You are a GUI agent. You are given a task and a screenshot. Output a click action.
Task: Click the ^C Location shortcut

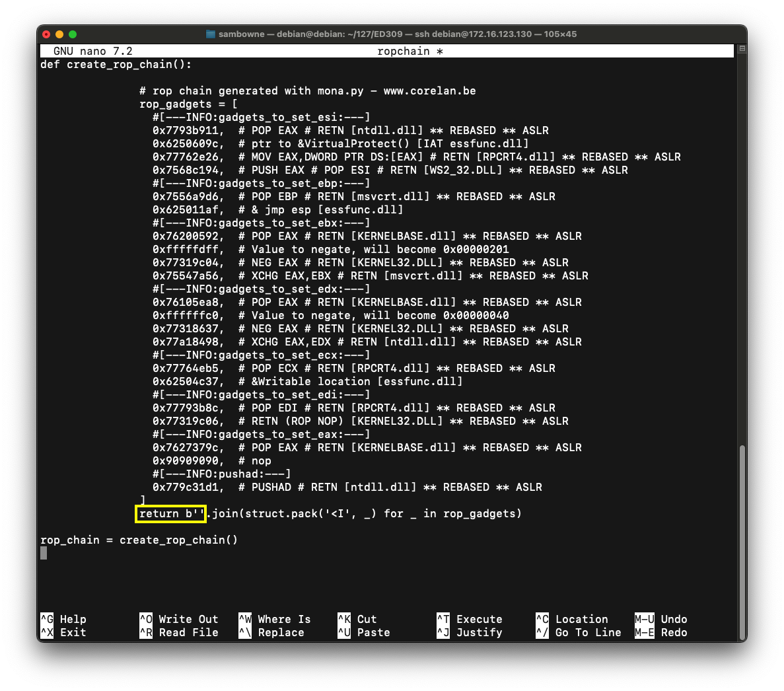coord(572,619)
